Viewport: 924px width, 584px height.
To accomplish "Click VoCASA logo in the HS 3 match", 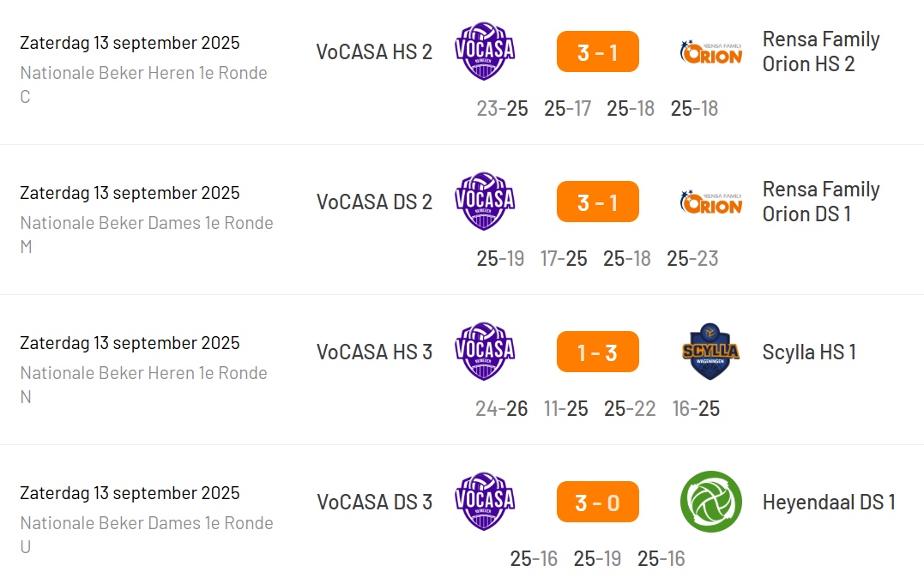I will (485, 352).
